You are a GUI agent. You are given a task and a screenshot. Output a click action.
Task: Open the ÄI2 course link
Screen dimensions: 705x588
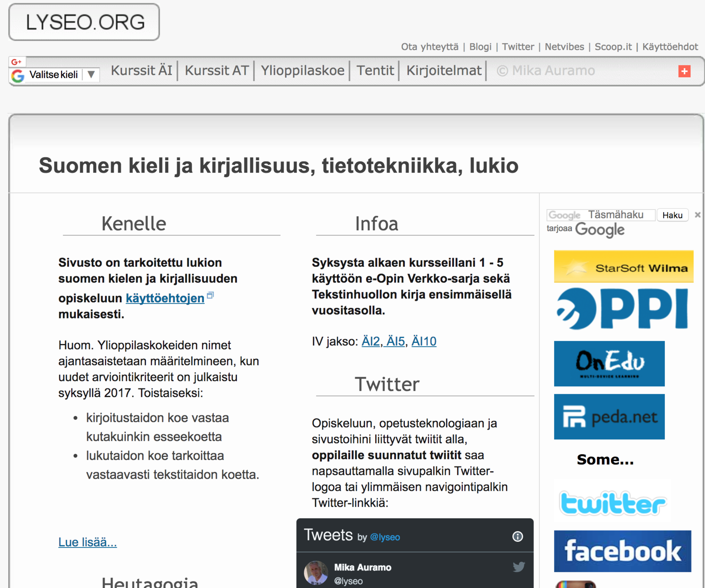tap(371, 341)
